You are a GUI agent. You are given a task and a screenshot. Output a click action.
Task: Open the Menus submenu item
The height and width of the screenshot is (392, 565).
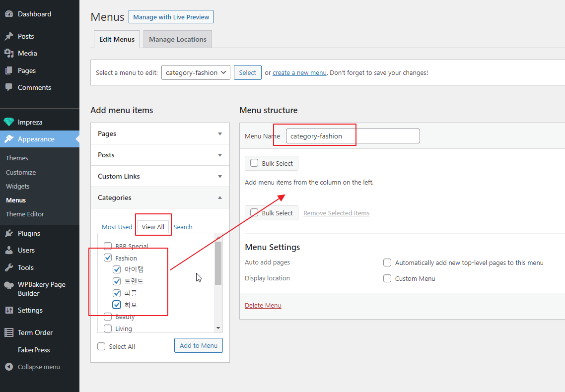(16, 200)
